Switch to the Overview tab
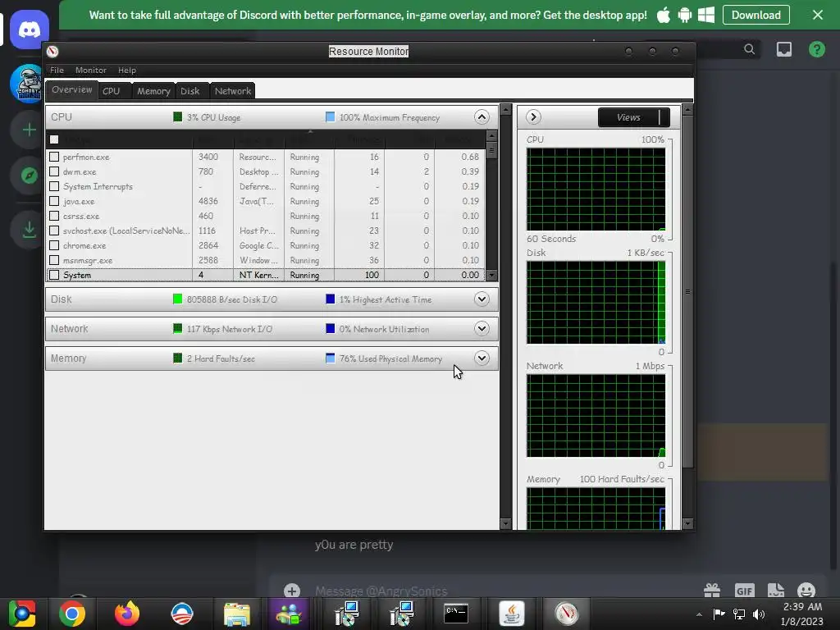 pyautogui.click(x=72, y=90)
